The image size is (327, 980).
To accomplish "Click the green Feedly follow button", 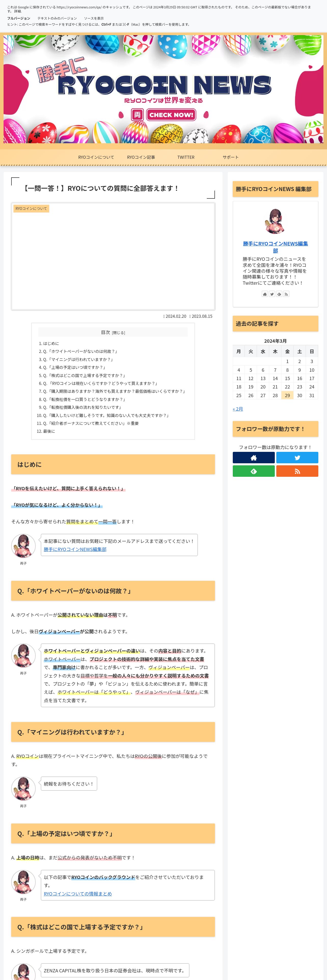I will (254, 471).
